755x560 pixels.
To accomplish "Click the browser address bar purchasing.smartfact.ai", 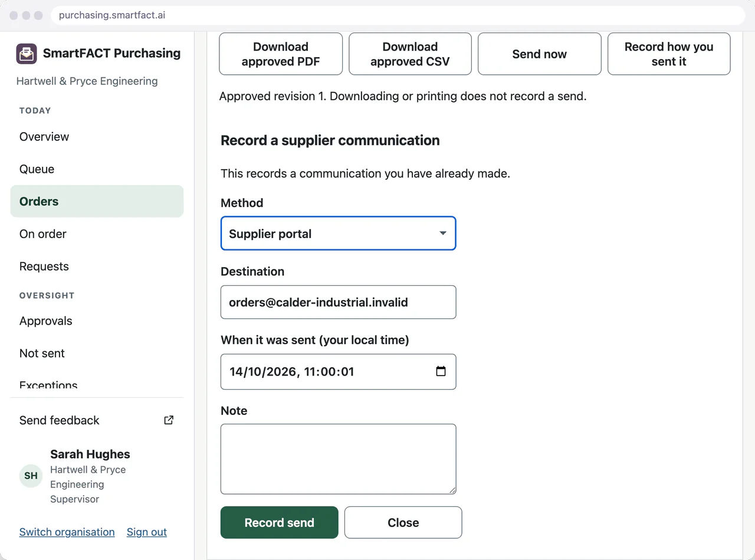I will tap(398, 15).
